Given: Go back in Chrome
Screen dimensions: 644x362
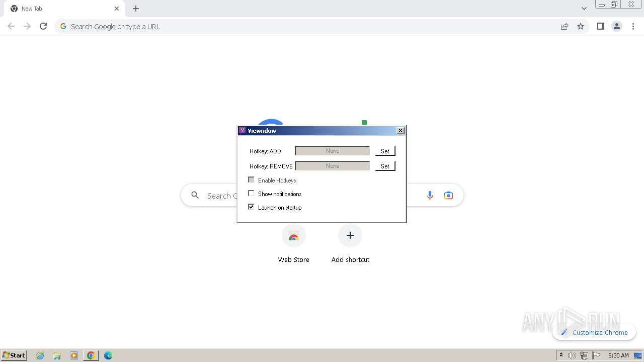Looking at the screenshot, I should [11, 26].
